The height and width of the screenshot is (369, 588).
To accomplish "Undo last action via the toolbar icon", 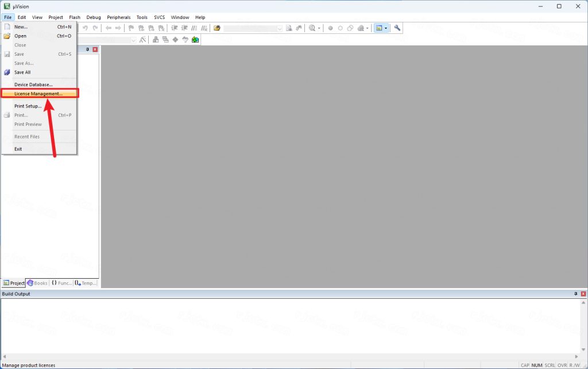I will (x=84, y=28).
